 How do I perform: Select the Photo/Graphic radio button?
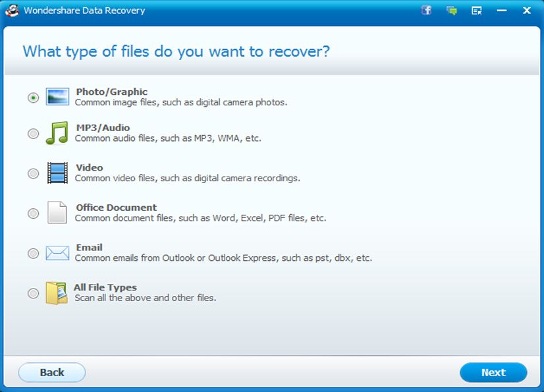point(33,98)
